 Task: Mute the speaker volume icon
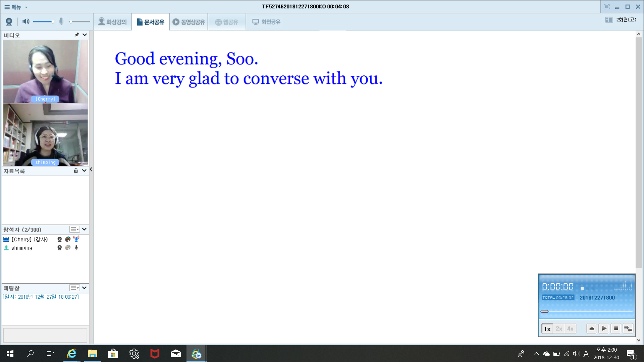(26, 22)
